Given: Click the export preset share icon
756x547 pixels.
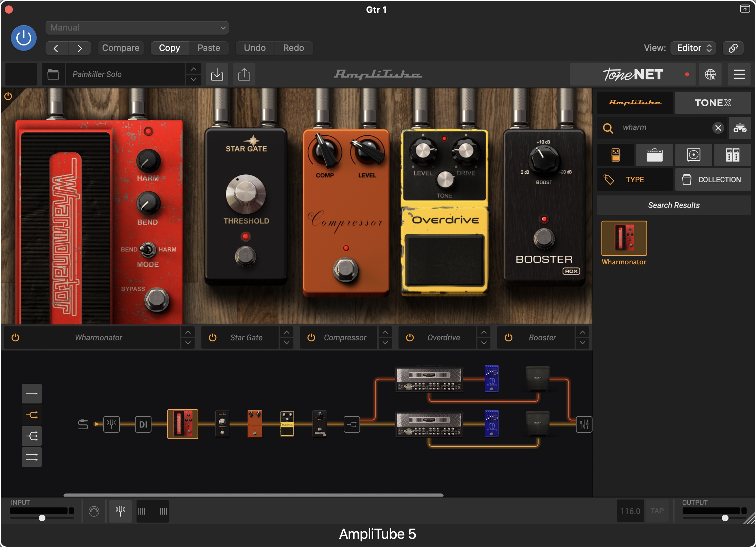Looking at the screenshot, I should 244,74.
